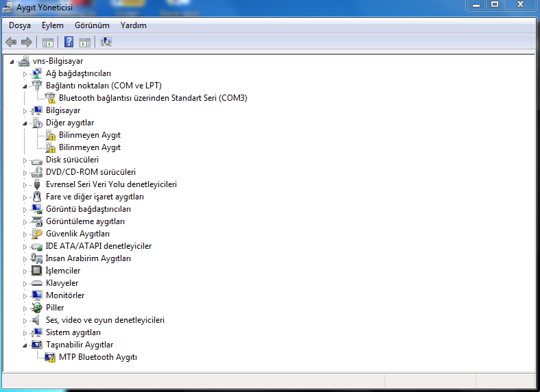Expand the Klavyeler node
The image size is (540, 392).
pos(25,284)
